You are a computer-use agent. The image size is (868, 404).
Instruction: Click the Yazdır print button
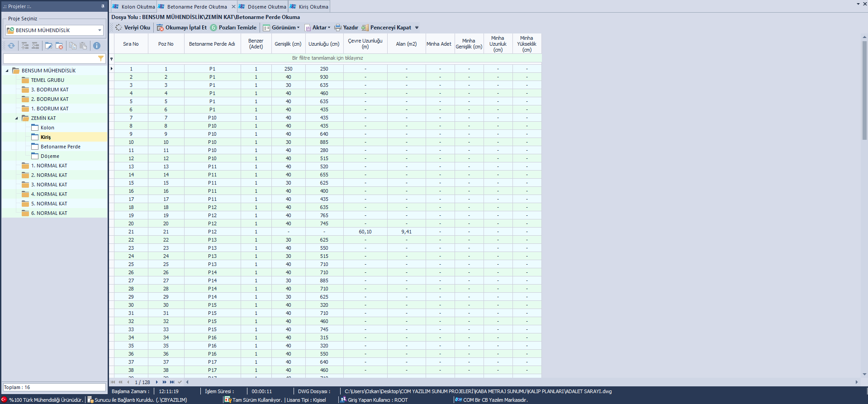[x=346, y=28]
